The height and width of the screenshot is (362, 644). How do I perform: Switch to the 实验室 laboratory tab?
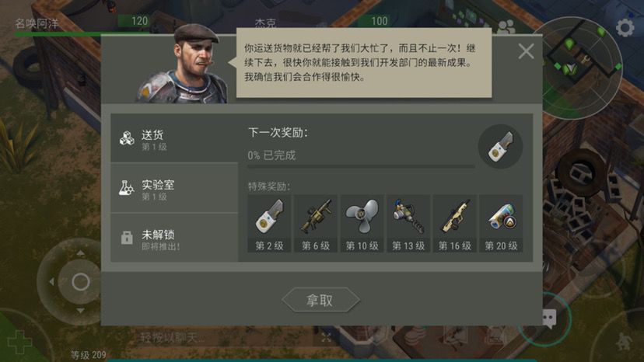[x=174, y=188]
